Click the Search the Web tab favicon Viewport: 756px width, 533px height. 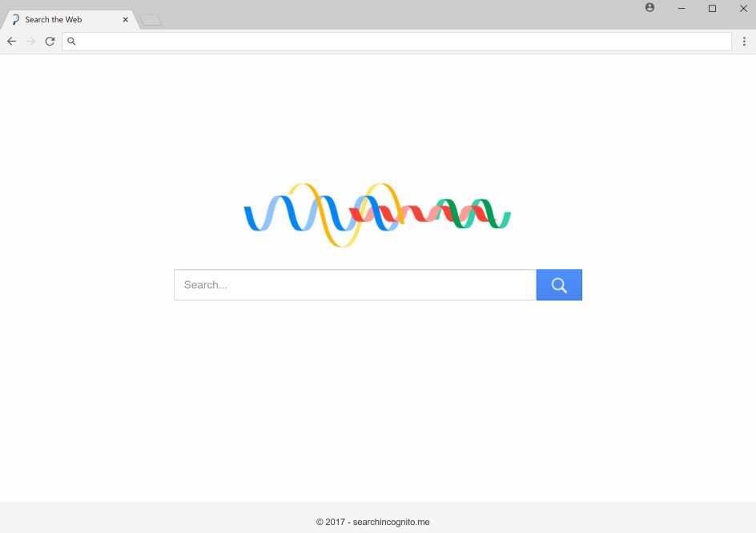click(x=15, y=19)
